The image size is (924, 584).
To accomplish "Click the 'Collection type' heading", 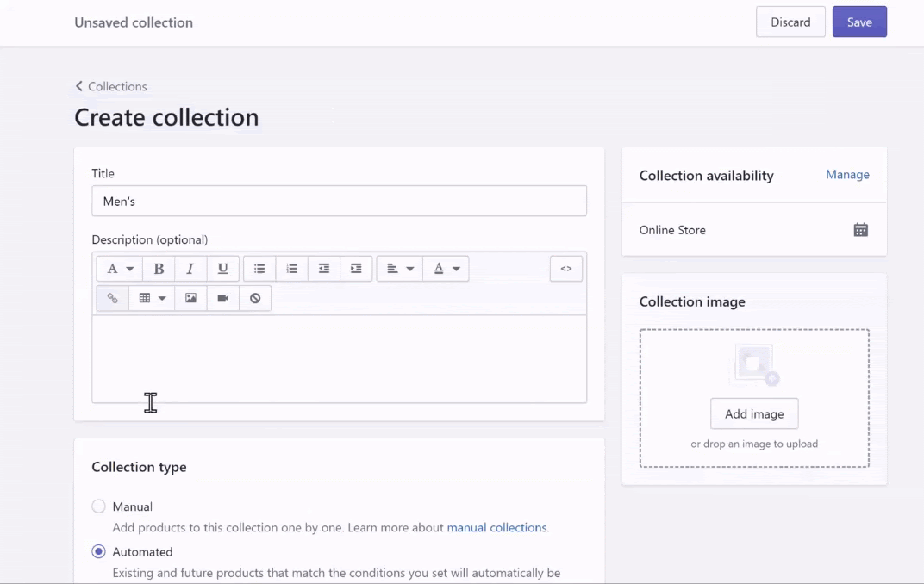I will (x=139, y=467).
